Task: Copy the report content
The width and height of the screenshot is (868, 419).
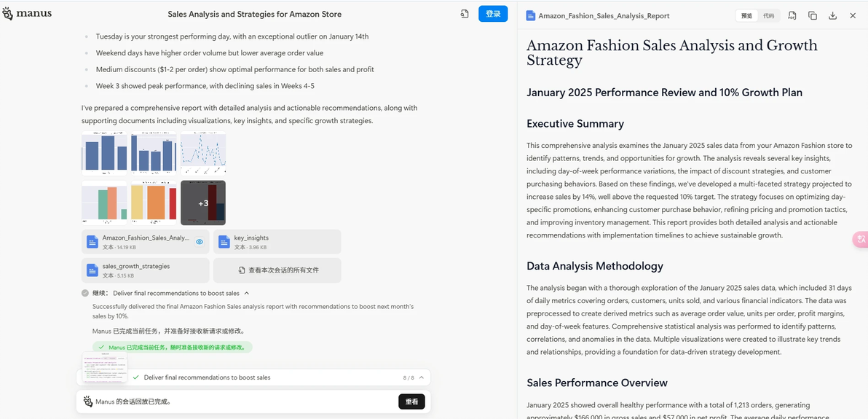Action: [x=812, y=15]
